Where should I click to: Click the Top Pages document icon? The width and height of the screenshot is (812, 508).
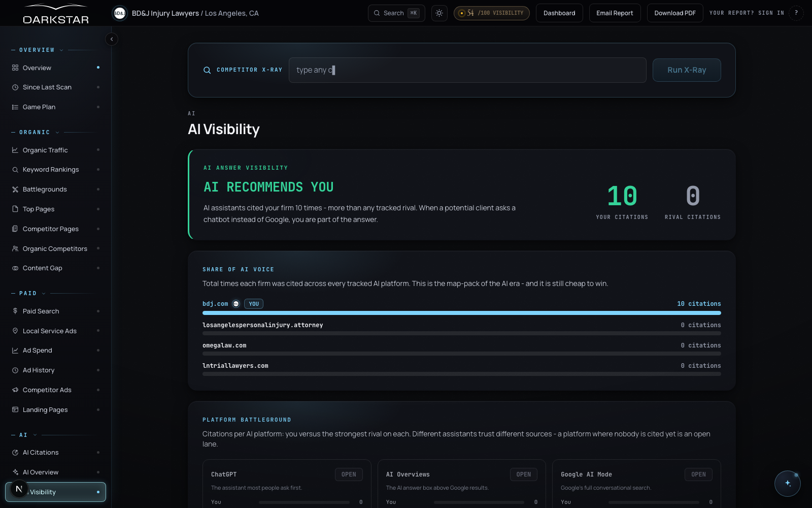tap(15, 209)
